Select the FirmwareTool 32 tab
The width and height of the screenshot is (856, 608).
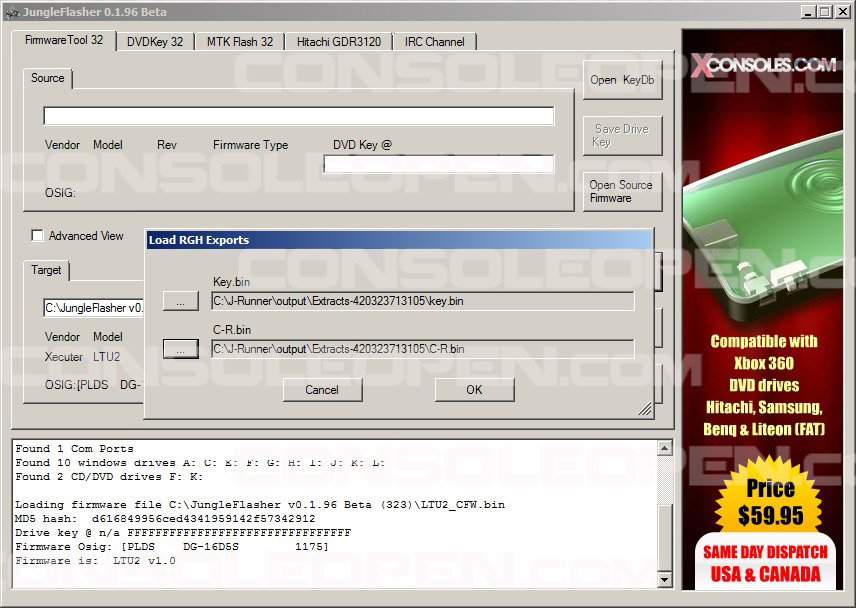64,41
